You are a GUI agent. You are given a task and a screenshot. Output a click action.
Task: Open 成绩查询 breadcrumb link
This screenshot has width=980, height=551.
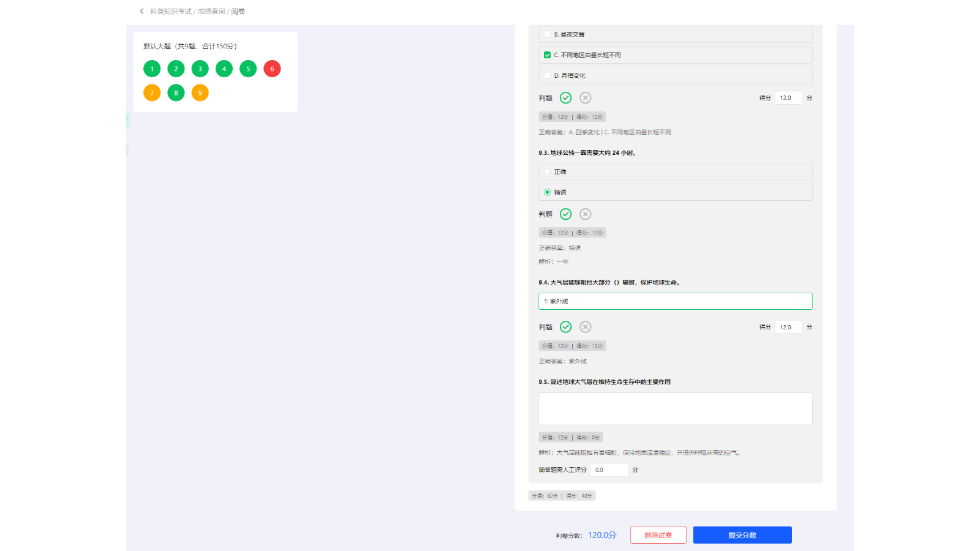point(211,12)
